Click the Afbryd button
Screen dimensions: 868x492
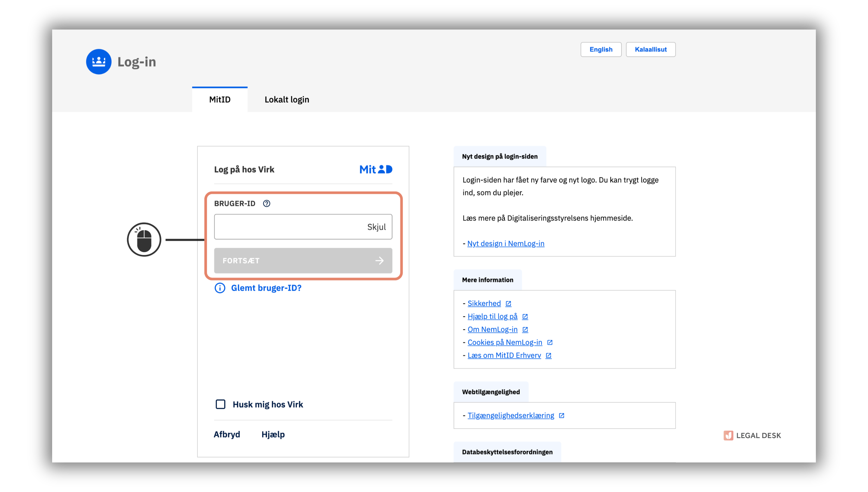coord(227,434)
